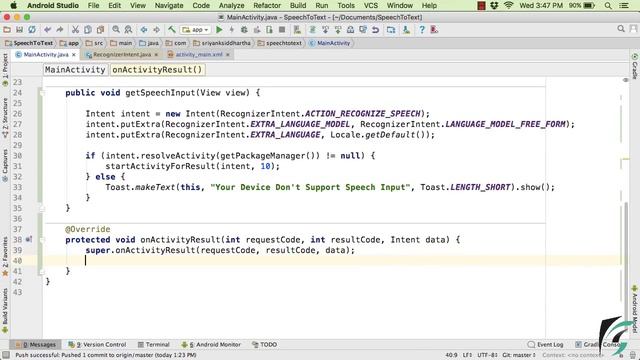Click SpeechToText breadcrumb in navigation bar
The width and height of the screenshot is (640, 360).
(x=29, y=43)
